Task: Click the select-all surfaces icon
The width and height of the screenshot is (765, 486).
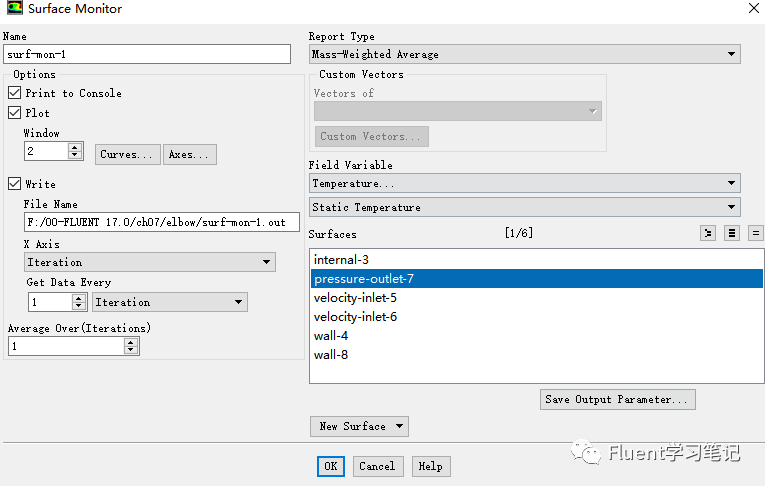Action: [731, 233]
